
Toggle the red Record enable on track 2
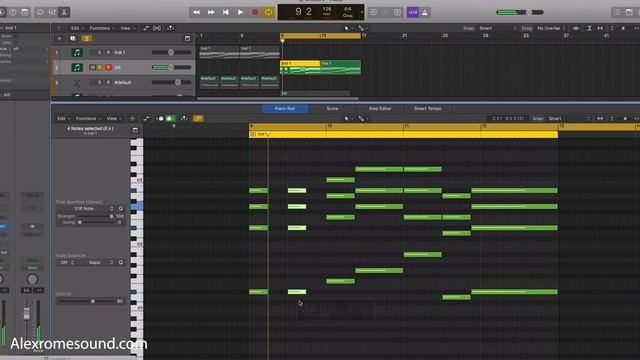tap(108, 67)
